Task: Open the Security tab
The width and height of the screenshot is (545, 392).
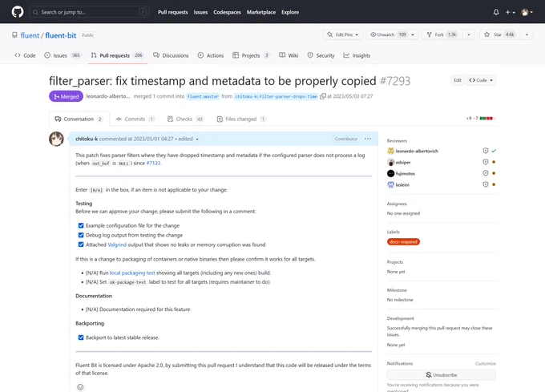Action: [321, 55]
